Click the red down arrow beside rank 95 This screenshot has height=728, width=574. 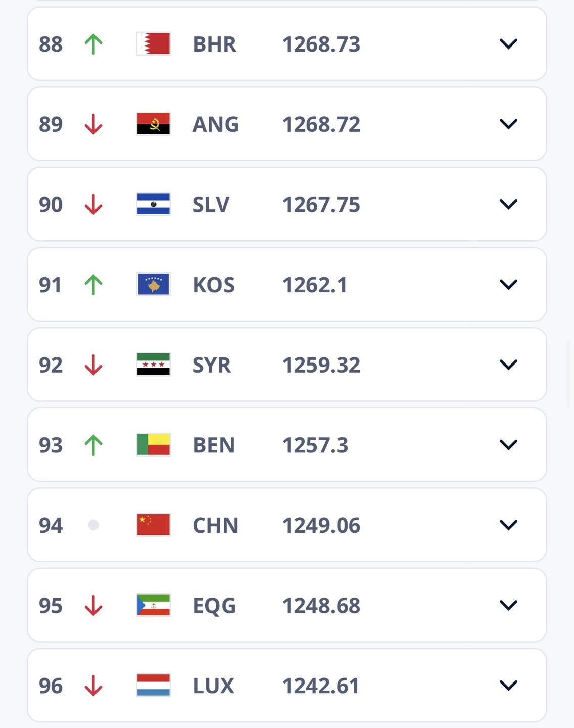[x=93, y=605]
